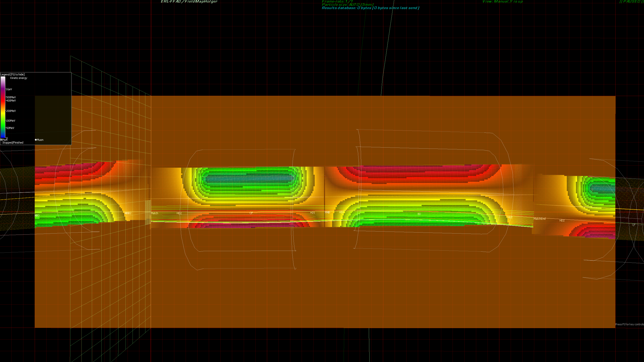Click the Pion particle legend symbol
Screen dimensions: 644x362
(1, 140)
